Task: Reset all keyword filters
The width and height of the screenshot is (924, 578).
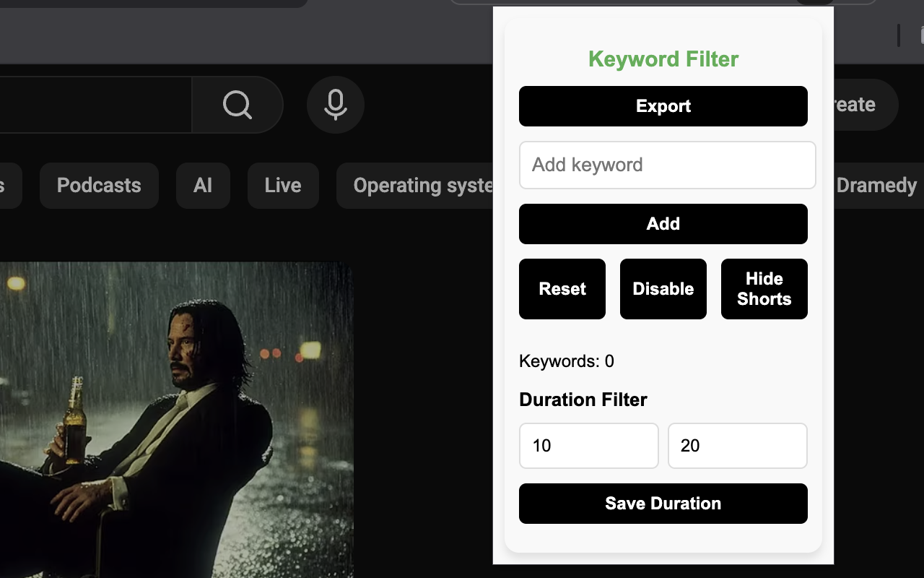Action: pos(562,288)
